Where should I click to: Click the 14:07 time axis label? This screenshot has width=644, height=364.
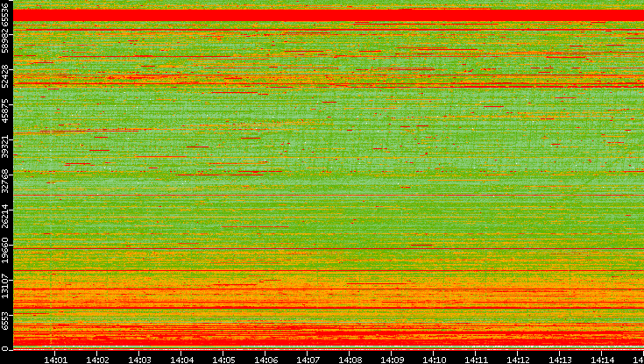point(308,360)
